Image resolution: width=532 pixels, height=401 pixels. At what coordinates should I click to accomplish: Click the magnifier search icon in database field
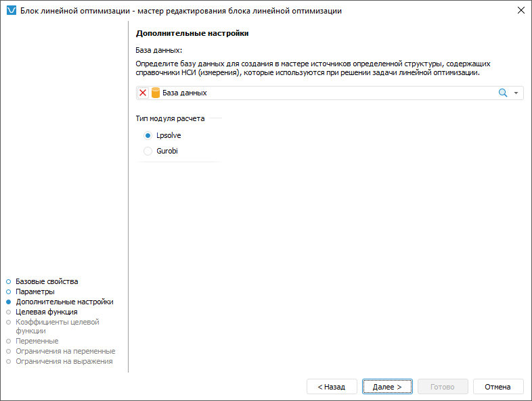[503, 93]
